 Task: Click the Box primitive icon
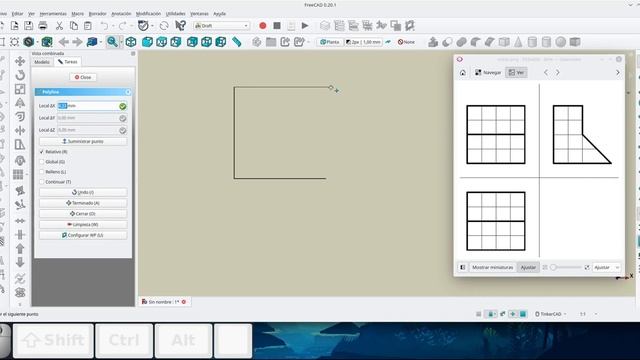coord(504,42)
